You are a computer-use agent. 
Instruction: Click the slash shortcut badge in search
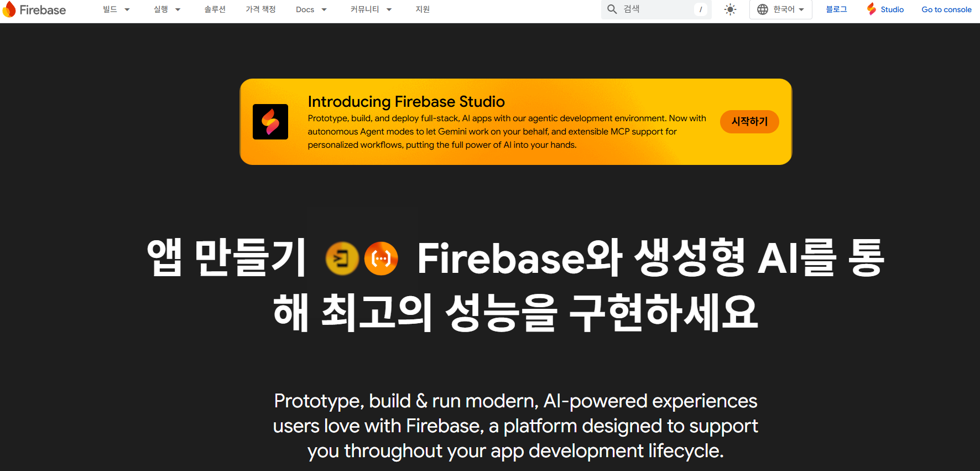tap(700, 9)
